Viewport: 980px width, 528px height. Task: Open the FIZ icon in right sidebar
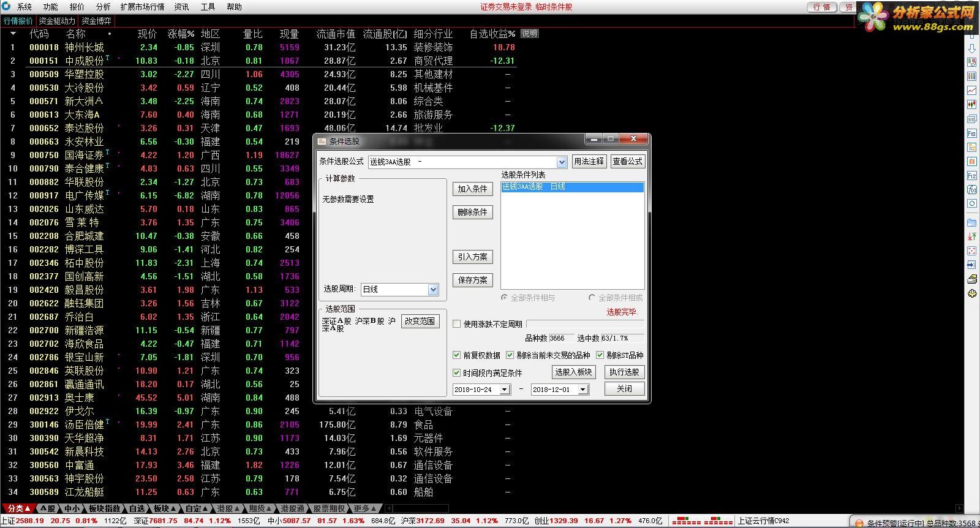click(x=971, y=175)
